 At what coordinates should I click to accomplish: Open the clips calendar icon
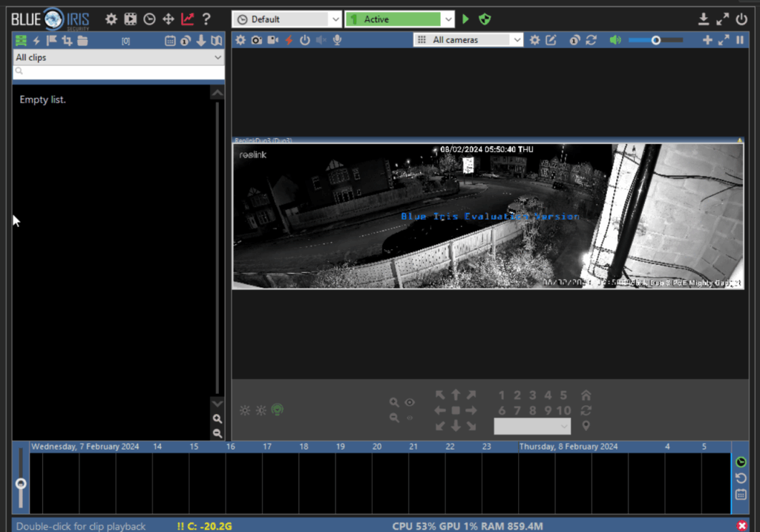point(170,40)
